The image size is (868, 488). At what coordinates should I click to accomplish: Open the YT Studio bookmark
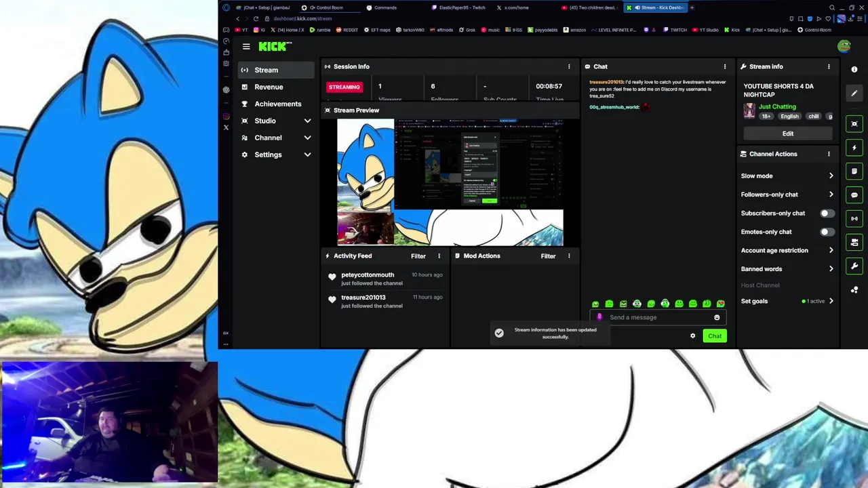(x=705, y=30)
